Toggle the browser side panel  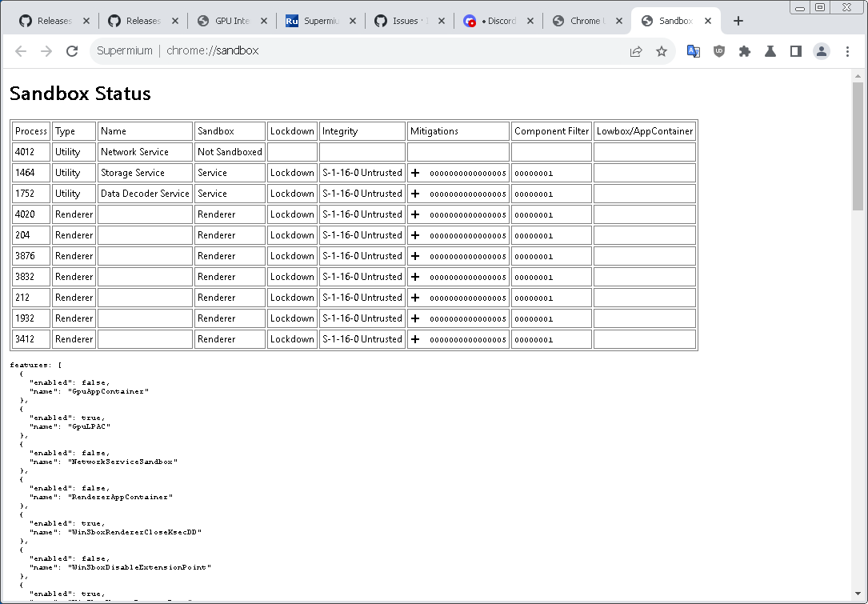(x=796, y=51)
